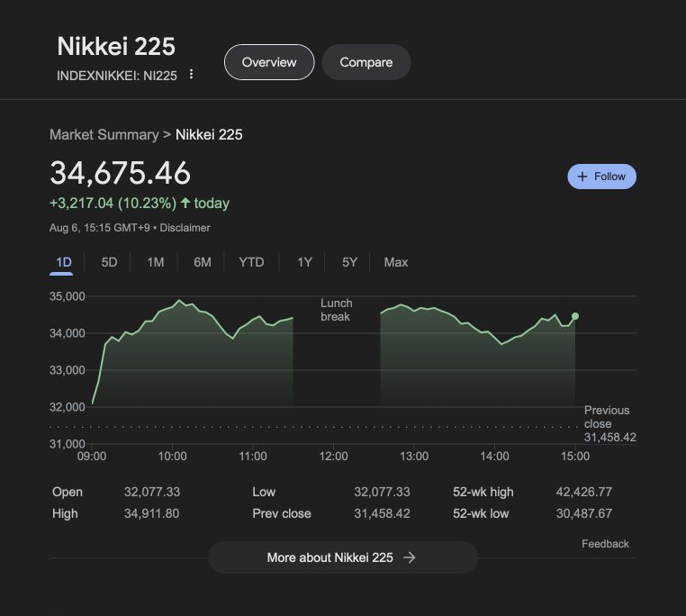Click the +3,217.04 (10.23%) change text
The image size is (686, 616).
pos(113,204)
